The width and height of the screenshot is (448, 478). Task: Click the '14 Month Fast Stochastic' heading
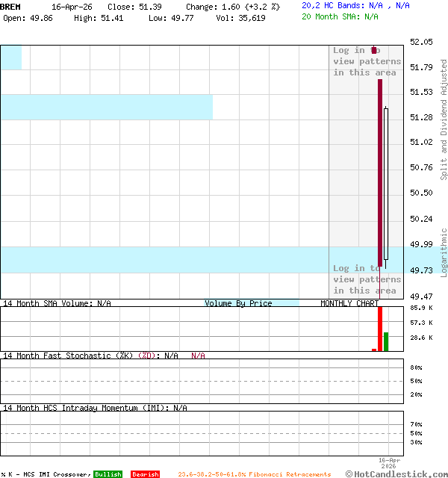pyautogui.click(x=67, y=356)
